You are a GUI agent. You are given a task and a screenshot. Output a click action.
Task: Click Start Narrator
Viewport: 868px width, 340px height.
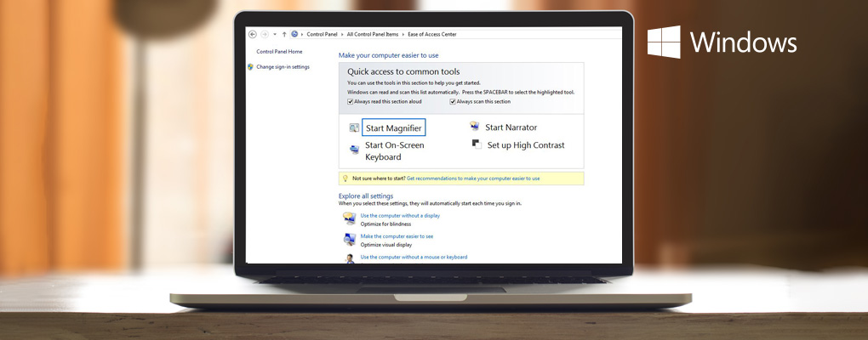(x=511, y=127)
